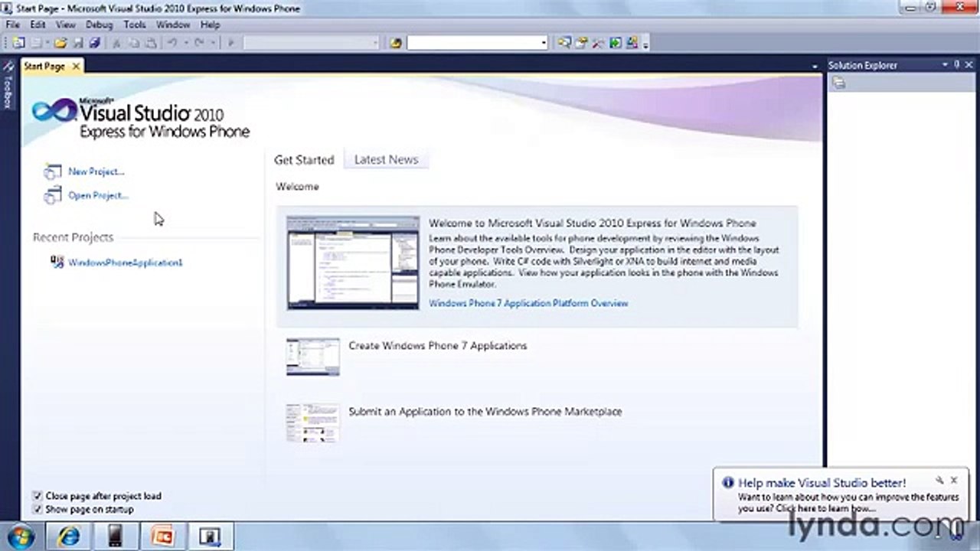Open PowerPoint from the taskbar
This screenshot has height=551, width=980.
pos(162,536)
